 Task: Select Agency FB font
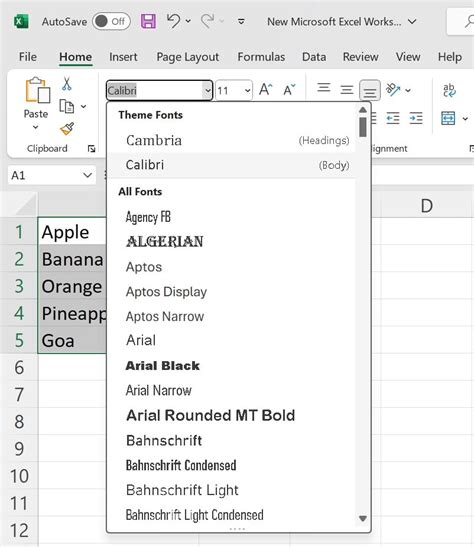pos(231,217)
